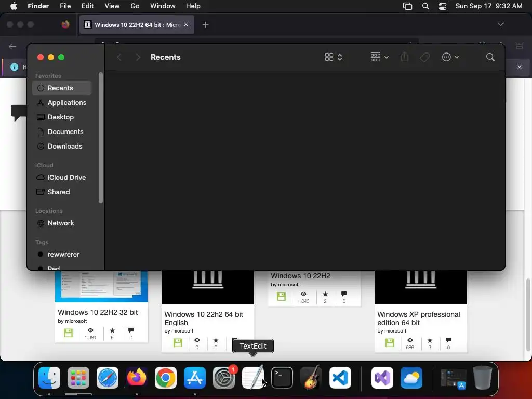This screenshot has width=532, height=399.
Task: Select iCloud Drive in sidebar
Action: (62, 177)
